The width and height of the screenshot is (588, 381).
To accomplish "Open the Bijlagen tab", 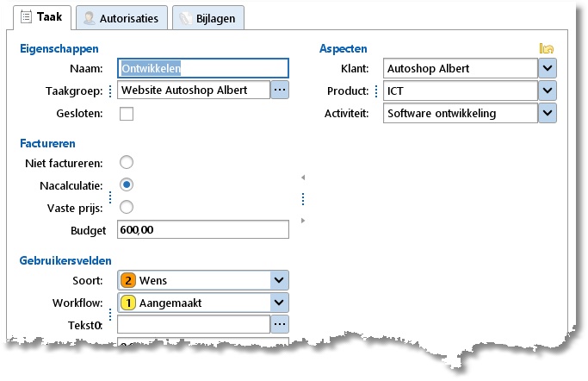I will [x=208, y=18].
